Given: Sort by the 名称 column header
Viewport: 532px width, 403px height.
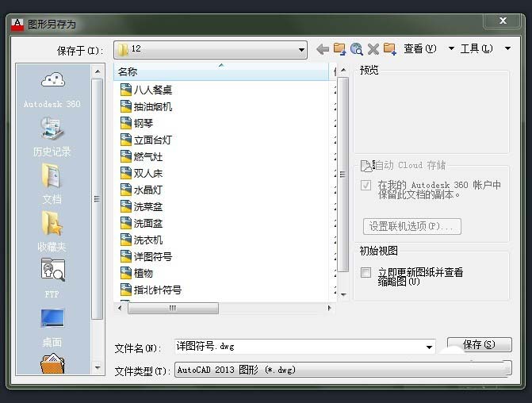Looking at the screenshot, I should pyautogui.click(x=221, y=71).
